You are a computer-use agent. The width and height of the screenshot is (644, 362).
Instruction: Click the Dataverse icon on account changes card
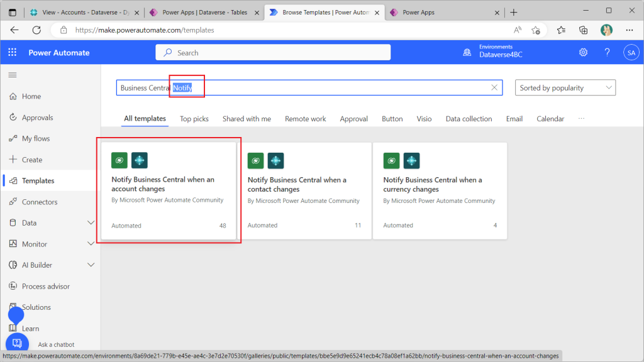point(119,160)
